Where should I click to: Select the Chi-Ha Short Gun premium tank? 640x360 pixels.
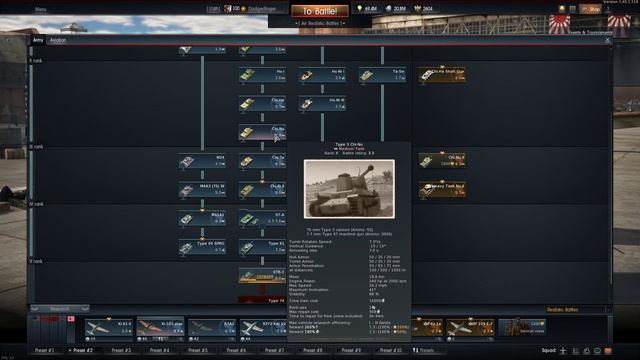(x=442, y=75)
